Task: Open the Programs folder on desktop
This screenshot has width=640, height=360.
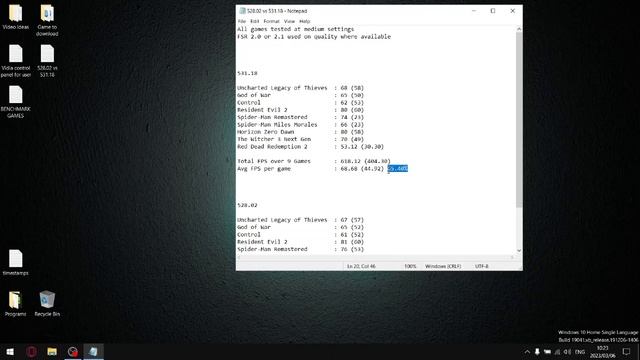Action: tap(16, 304)
